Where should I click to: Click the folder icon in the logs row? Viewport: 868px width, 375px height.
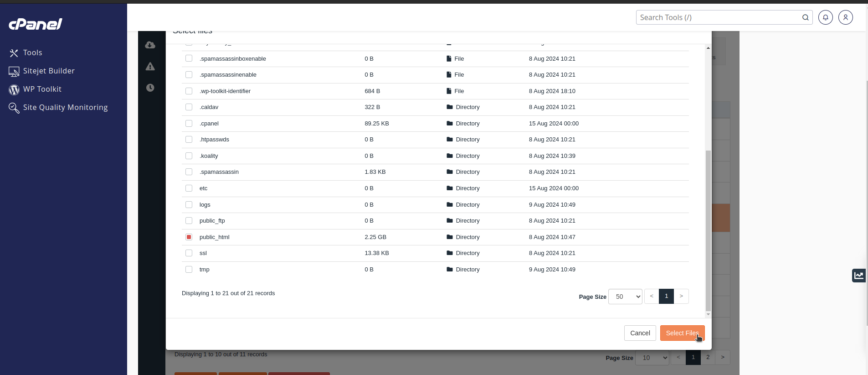click(450, 204)
